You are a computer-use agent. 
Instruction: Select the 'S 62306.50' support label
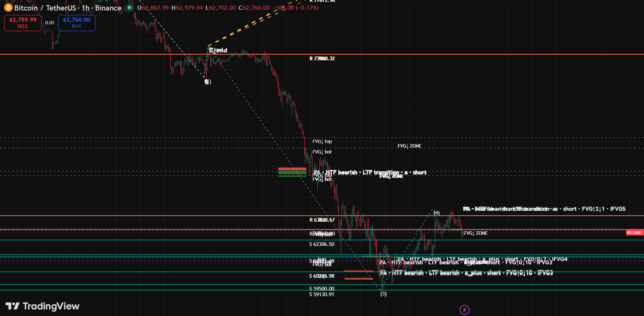[x=322, y=244]
